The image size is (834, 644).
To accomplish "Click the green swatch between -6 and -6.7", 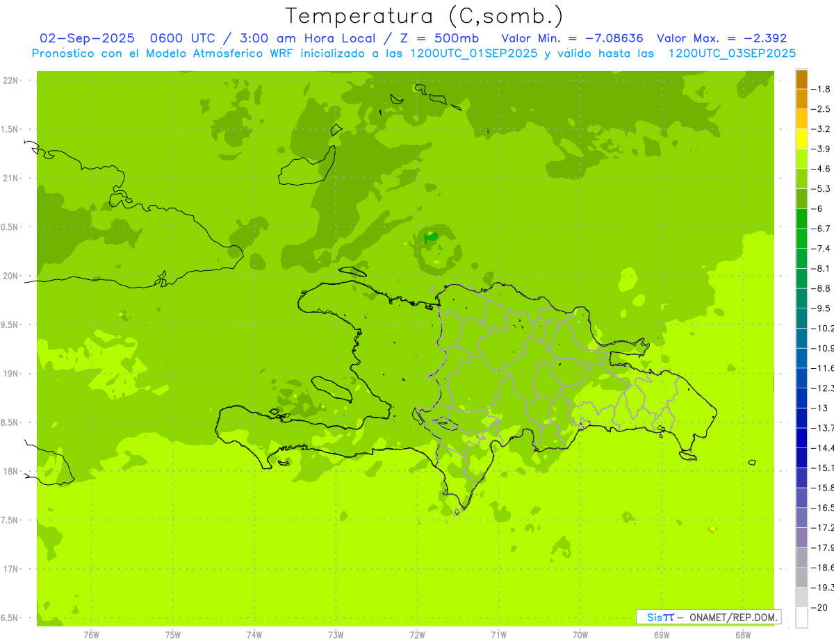I will pos(801,219).
